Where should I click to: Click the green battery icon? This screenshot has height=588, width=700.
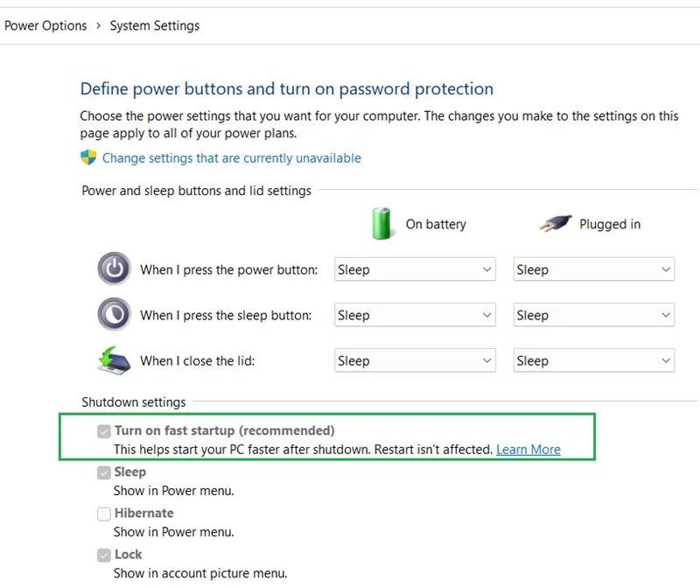pos(381,223)
